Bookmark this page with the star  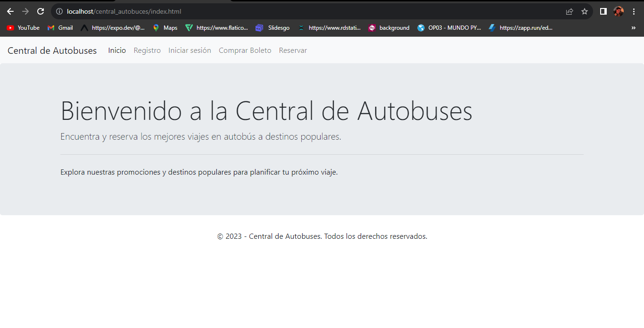pyautogui.click(x=585, y=11)
